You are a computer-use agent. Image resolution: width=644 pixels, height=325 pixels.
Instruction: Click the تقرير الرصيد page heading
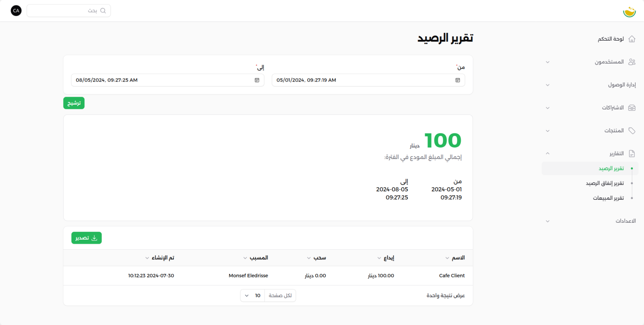445,38
